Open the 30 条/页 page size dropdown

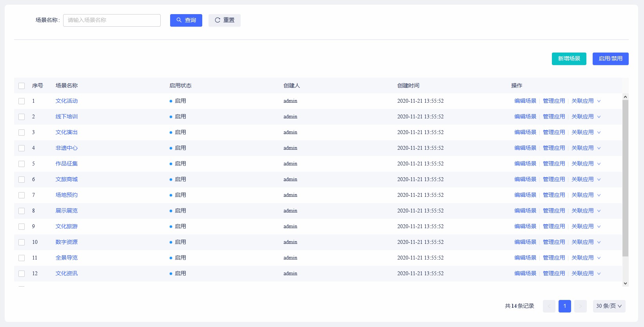609,306
